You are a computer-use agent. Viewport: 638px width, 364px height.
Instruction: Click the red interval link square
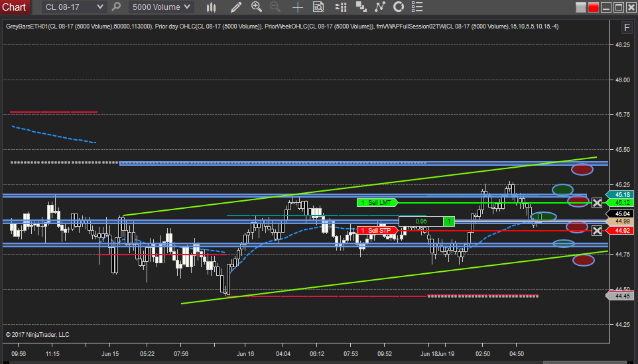pos(594,7)
